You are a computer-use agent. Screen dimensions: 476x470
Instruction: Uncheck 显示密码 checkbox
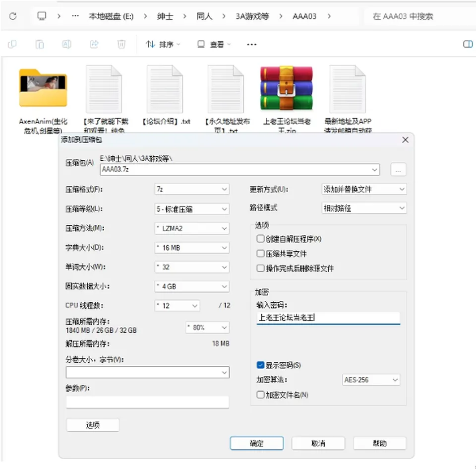click(x=260, y=365)
